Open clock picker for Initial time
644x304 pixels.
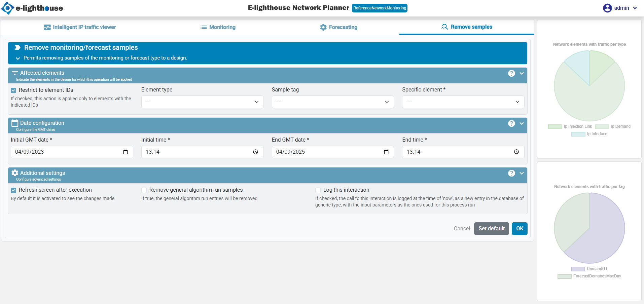tap(256, 152)
